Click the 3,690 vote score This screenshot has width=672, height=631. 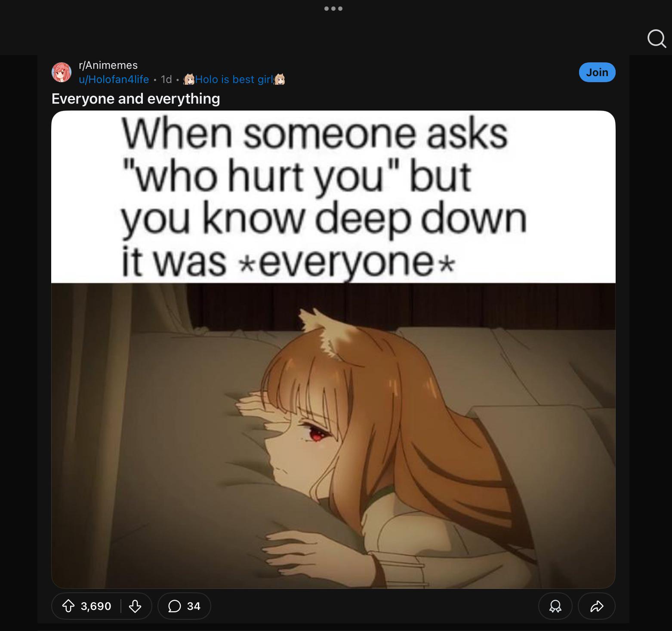pos(96,606)
